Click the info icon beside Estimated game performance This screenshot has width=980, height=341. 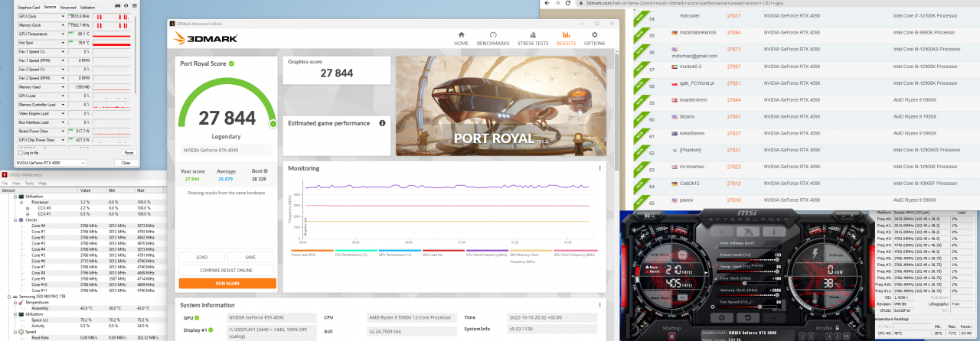[381, 122]
